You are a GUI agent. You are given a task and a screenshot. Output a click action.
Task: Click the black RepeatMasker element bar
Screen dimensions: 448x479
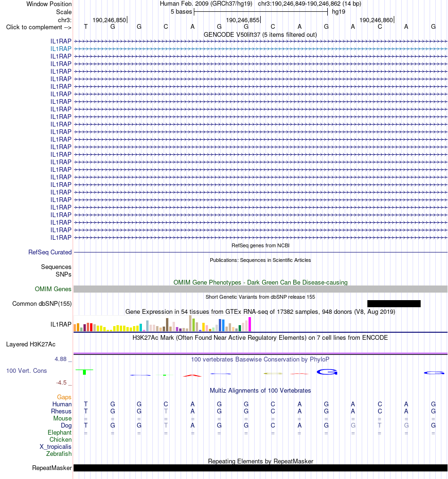click(x=260, y=468)
